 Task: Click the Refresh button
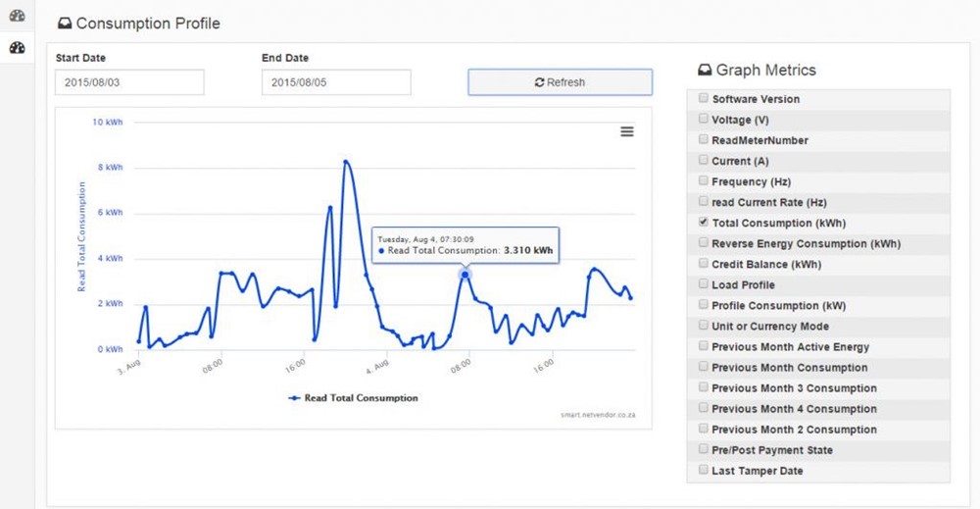tap(560, 82)
